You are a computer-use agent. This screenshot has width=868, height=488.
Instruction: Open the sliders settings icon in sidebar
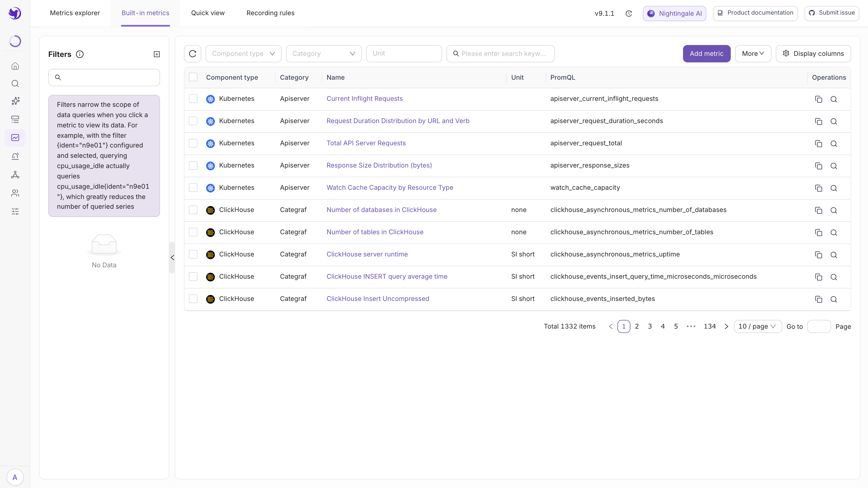coord(15,211)
